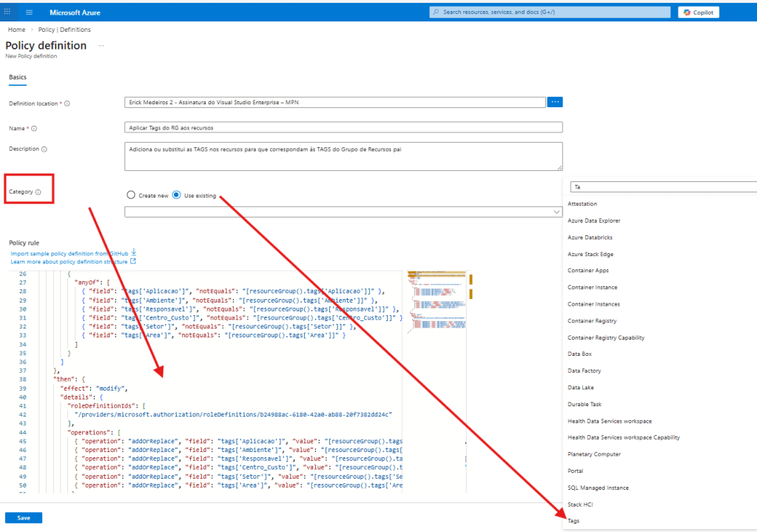Choose Tags from the category list
757x532 pixels.
tap(573, 521)
